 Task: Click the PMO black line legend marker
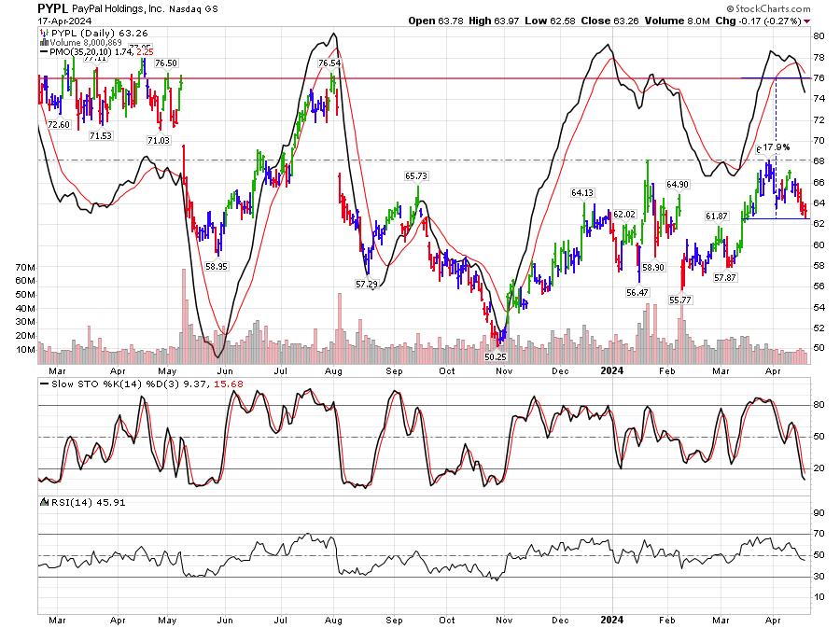pos(43,51)
